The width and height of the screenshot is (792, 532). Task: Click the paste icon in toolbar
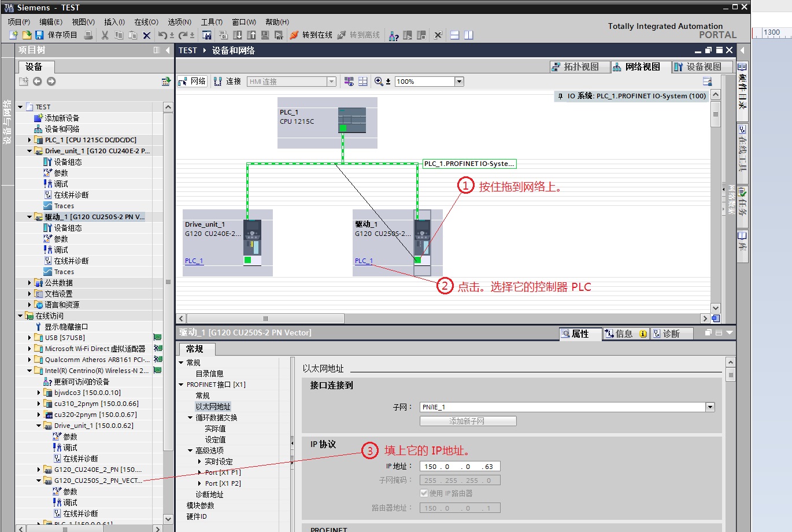(x=132, y=35)
